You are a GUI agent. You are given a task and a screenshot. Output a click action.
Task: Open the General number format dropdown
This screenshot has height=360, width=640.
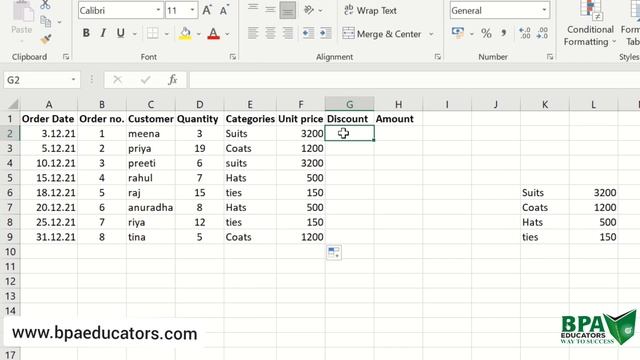pos(544,10)
